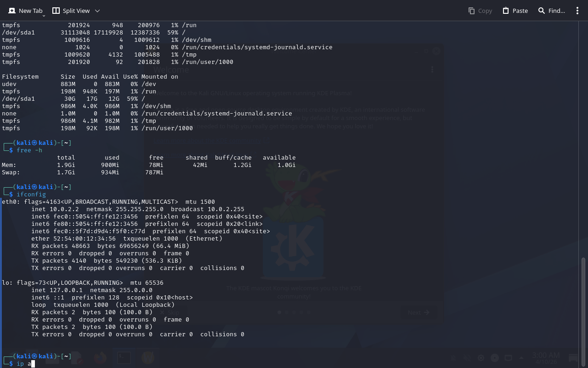Click the Split View button

point(71,11)
